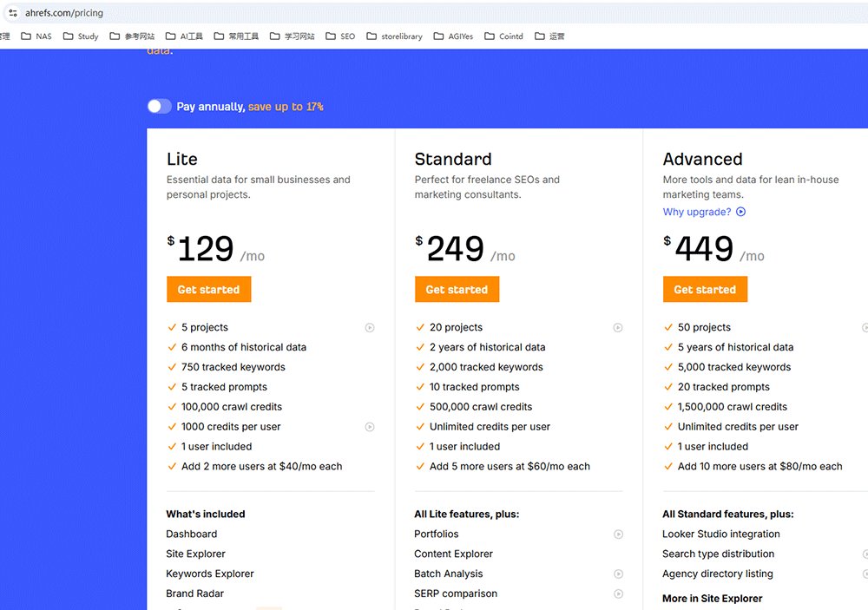
Task: Click '500,000 crawl credits' feature
Action: click(x=481, y=407)
